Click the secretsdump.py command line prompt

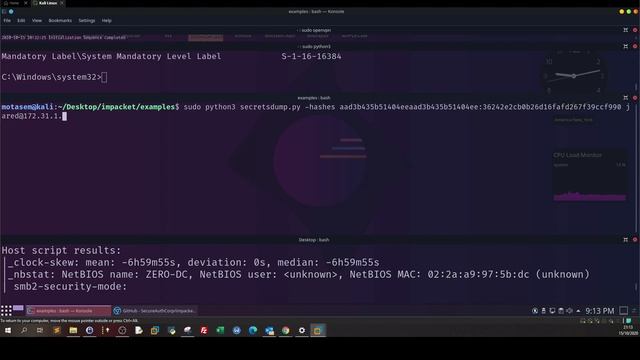pos(315,111)
